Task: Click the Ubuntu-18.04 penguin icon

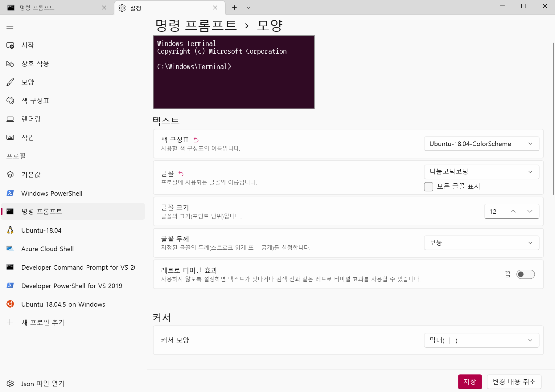Action: pyautogui.click(x=10, y=230)
